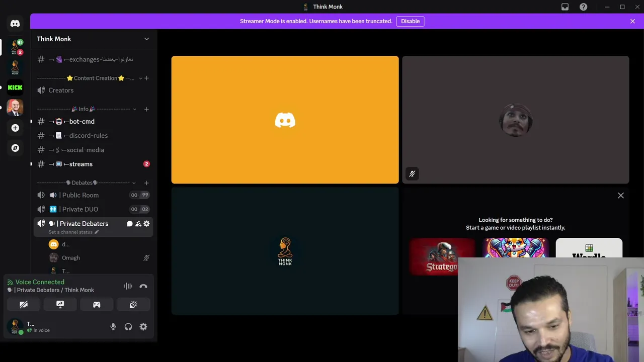Viewport: 644px width, 362px height.
Task: Click the Add a Server plus icon
Action: point(15,128)
